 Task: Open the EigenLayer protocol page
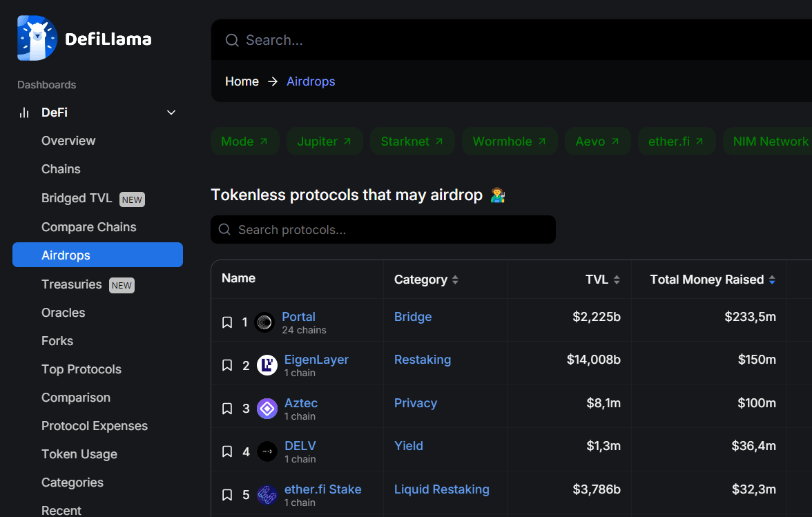point(316,360)
